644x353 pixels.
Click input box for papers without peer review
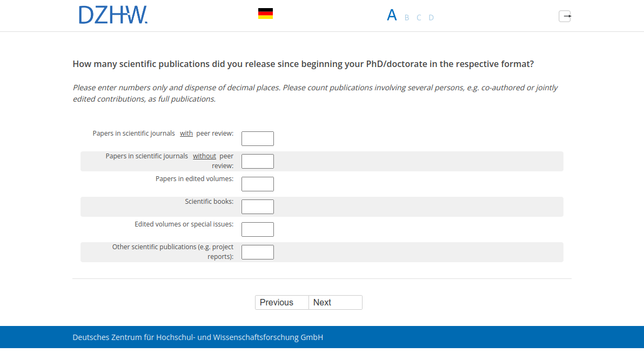[x=258, y=162]
